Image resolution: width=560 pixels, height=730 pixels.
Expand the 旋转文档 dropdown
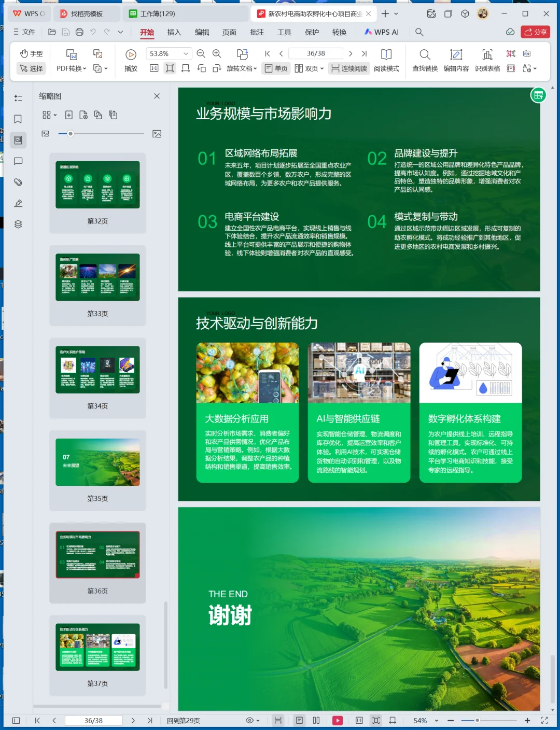242,68
